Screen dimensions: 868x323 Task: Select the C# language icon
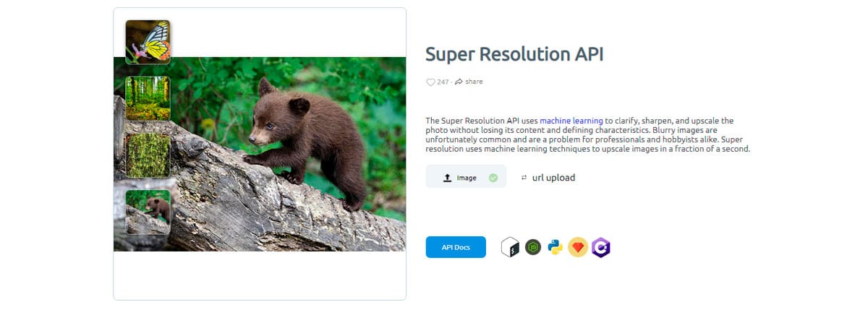[600, 248]
